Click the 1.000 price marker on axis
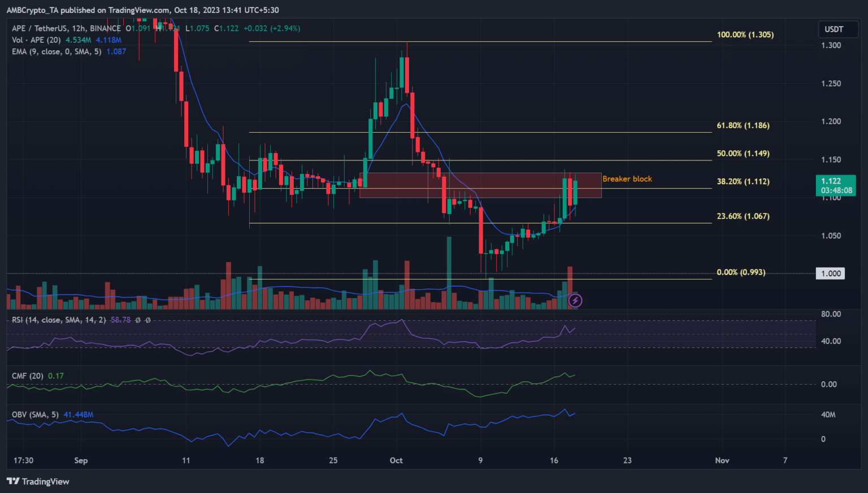The width and height of the screenshot is (868, 493). click(x=830, y=273)
